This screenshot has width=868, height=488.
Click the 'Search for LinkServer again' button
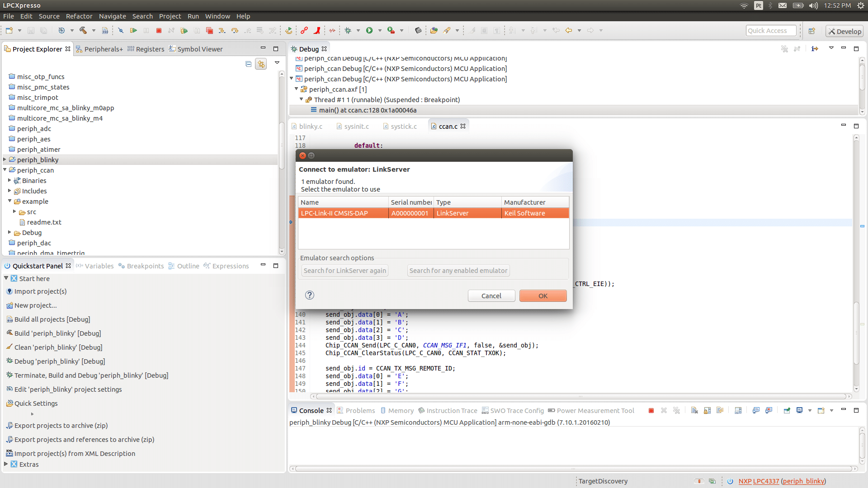tap(344, 271)
